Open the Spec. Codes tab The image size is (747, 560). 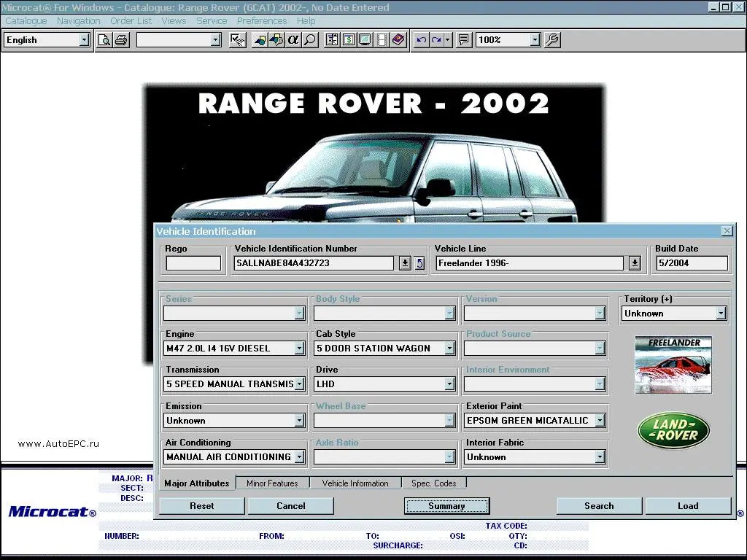(434, 482)
